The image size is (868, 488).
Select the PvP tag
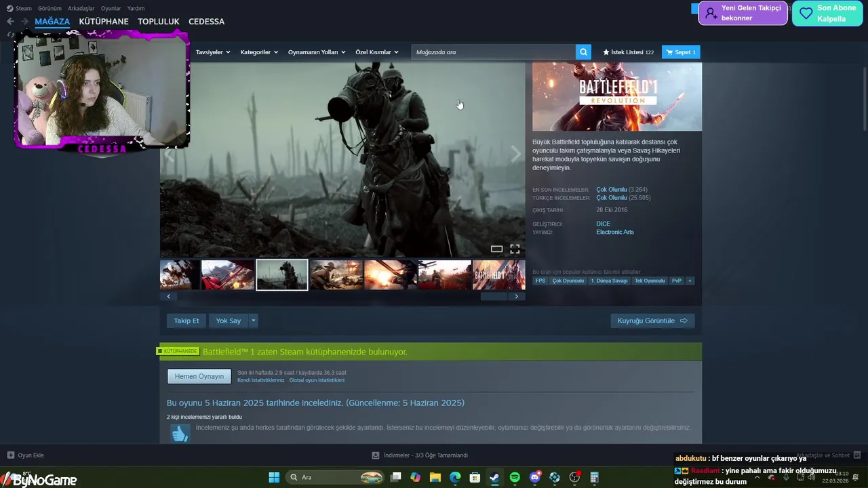pos(677,281)
